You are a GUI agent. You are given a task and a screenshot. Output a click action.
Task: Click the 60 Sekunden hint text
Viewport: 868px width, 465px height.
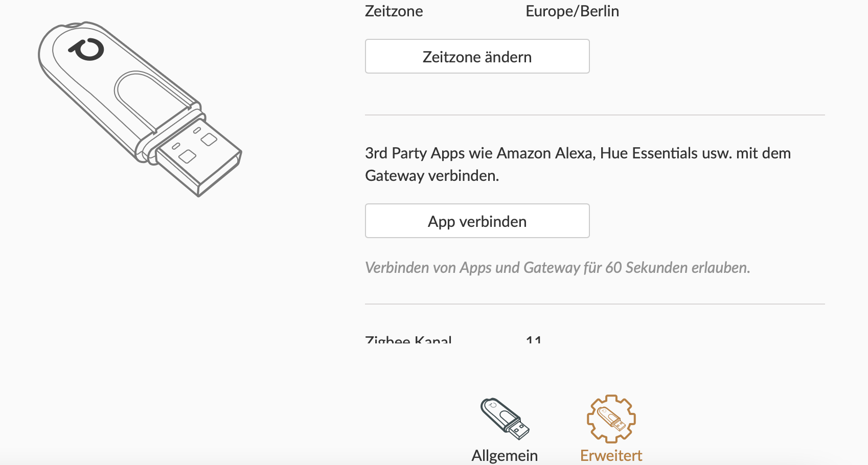coord(557,267)
